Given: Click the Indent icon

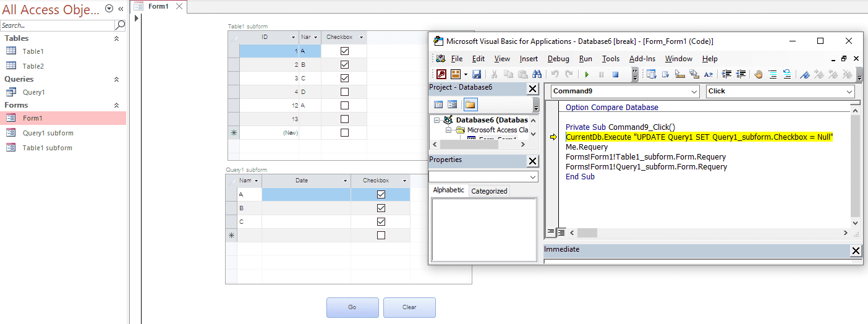Looking at the screenshot, I should (727, 74).
